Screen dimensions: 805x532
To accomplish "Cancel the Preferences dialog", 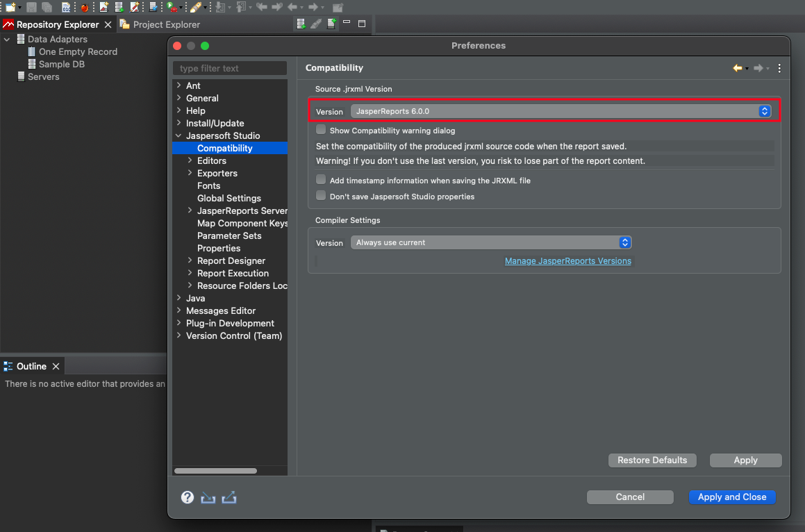I will (630, 497).
